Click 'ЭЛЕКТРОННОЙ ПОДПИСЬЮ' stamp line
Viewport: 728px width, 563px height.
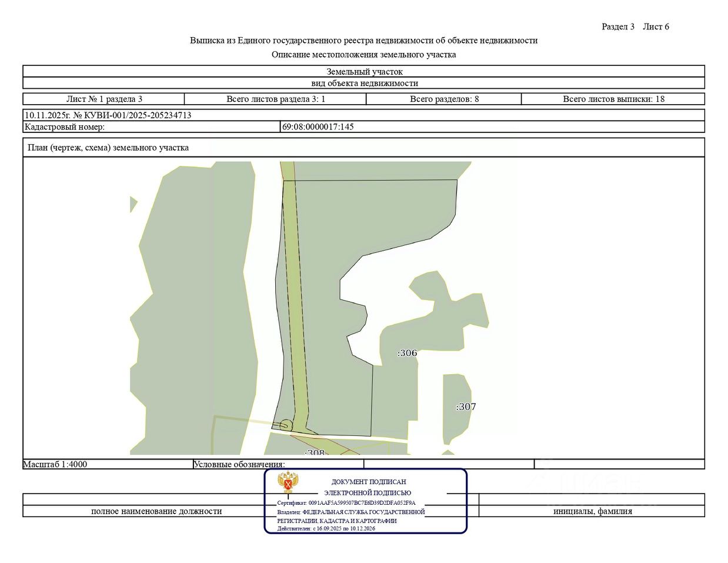click(x=368, y=493)
